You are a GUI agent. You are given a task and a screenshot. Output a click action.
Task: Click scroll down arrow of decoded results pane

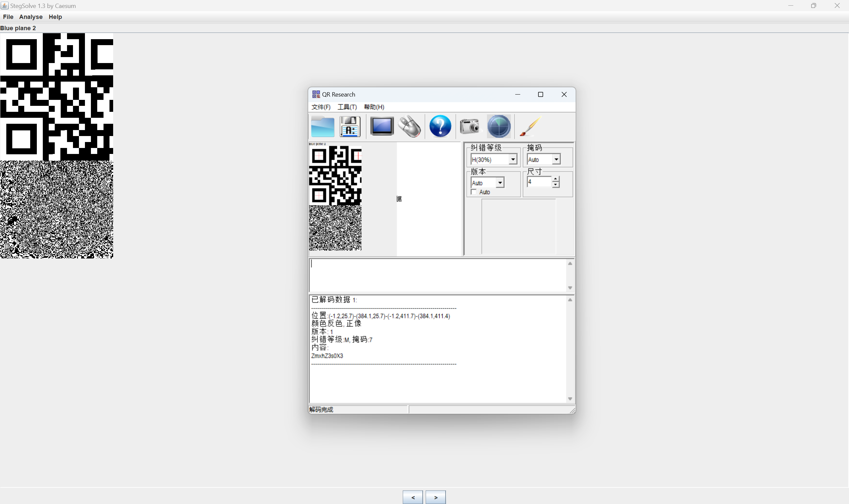[x=570, y=399]
